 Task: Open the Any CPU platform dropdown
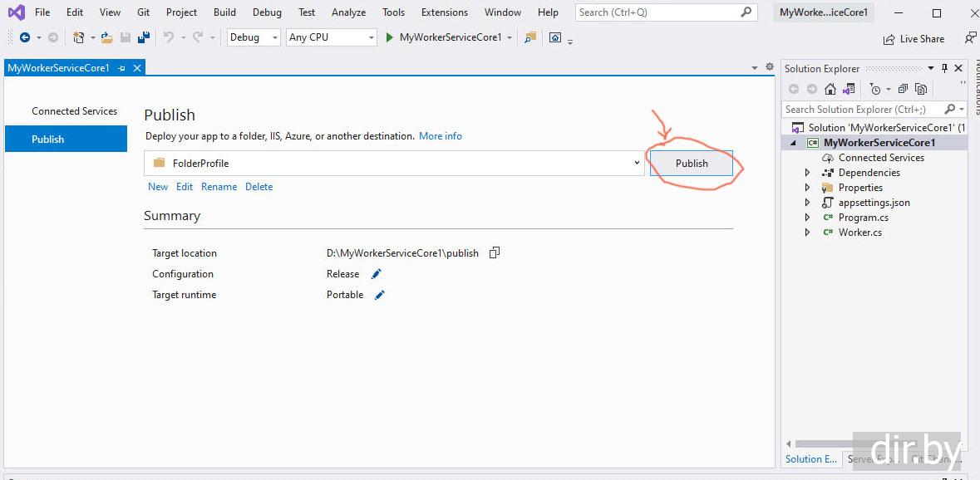click(x=331, y=37)
